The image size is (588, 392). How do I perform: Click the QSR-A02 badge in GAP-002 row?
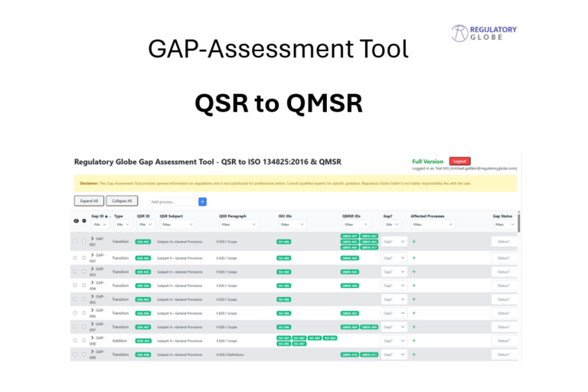[143, 258]
